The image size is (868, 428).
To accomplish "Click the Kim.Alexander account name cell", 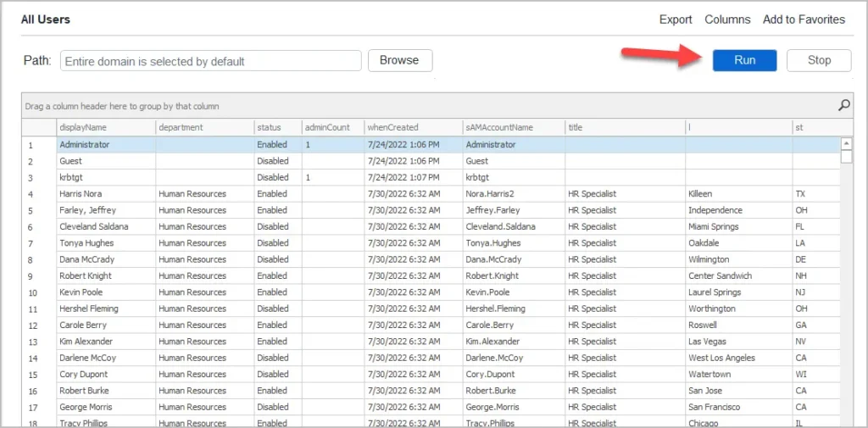I will tap(514, 341).
